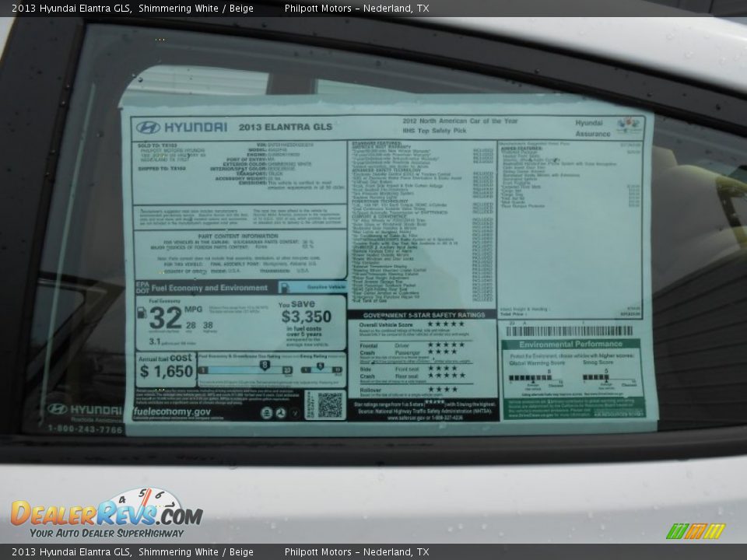Click the Smog Score scale in Environmental Performance
Viewport: 747px width, 560px height.
coord(609,378)
